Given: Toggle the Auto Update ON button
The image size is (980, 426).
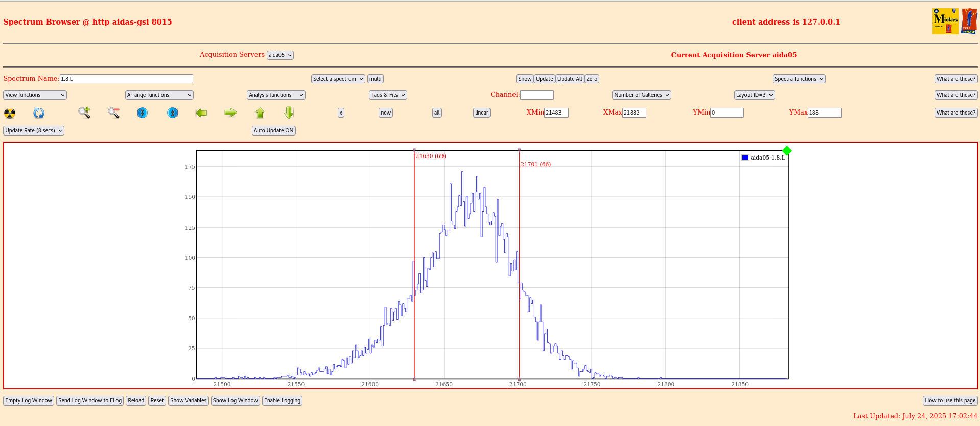Looking at the screenshot, I should [273, 130].
